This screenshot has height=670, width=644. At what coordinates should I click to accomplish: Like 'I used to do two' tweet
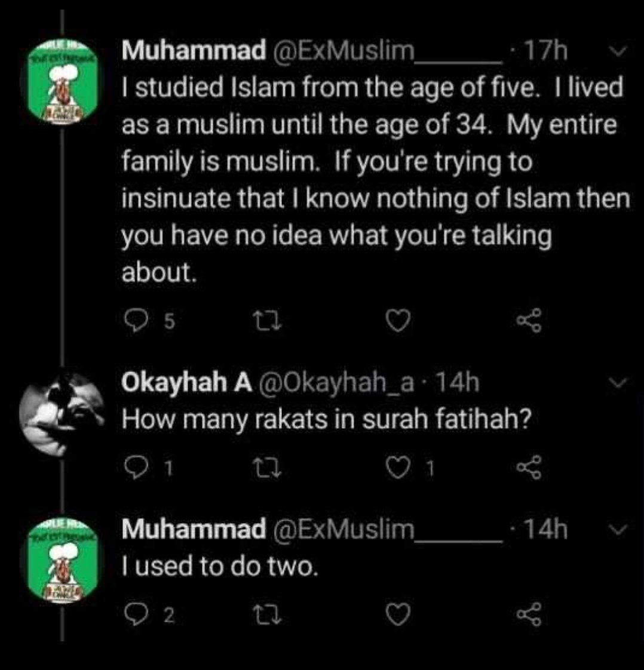[398, 614]
